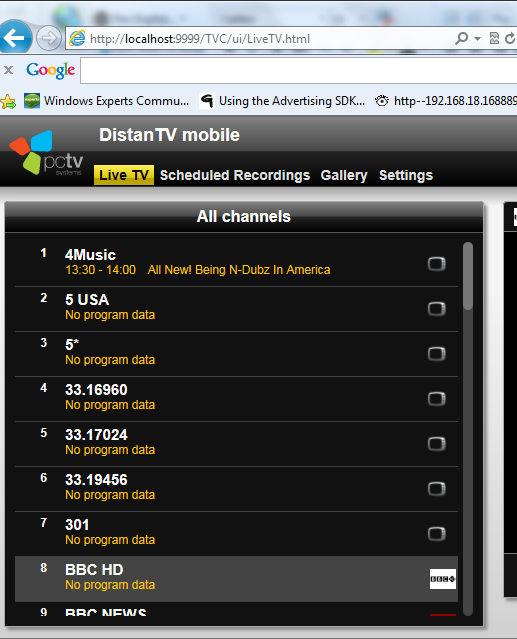This screenshot has width=517, height=639.
Task: Select the 5* channel name
Action: coord(72,344)
